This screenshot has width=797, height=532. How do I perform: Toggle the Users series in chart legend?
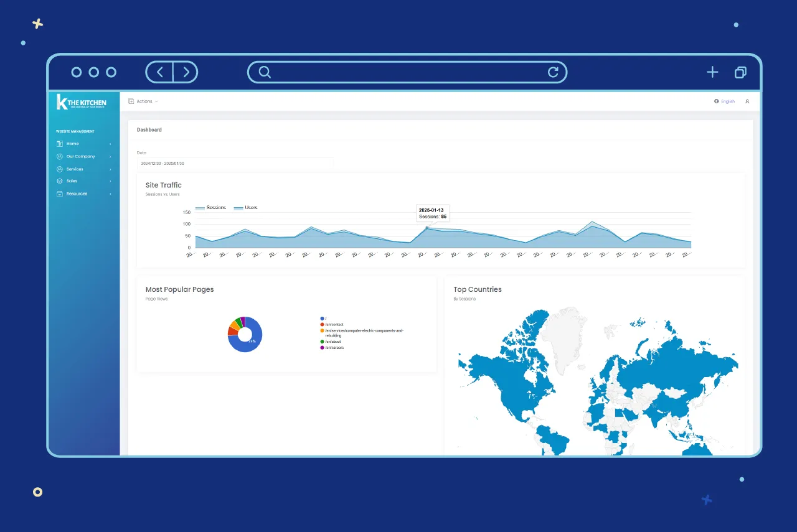246,208
